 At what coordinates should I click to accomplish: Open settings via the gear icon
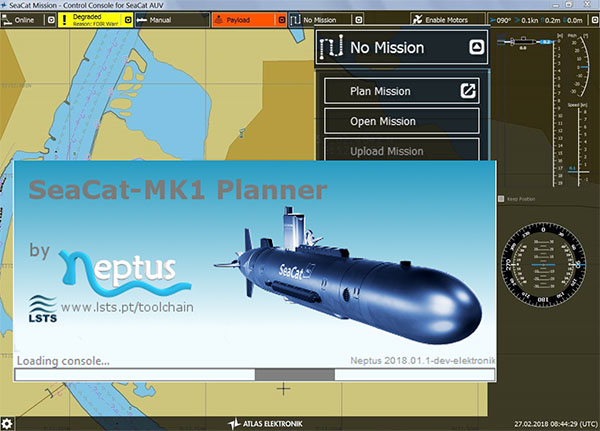coord(7,424)
